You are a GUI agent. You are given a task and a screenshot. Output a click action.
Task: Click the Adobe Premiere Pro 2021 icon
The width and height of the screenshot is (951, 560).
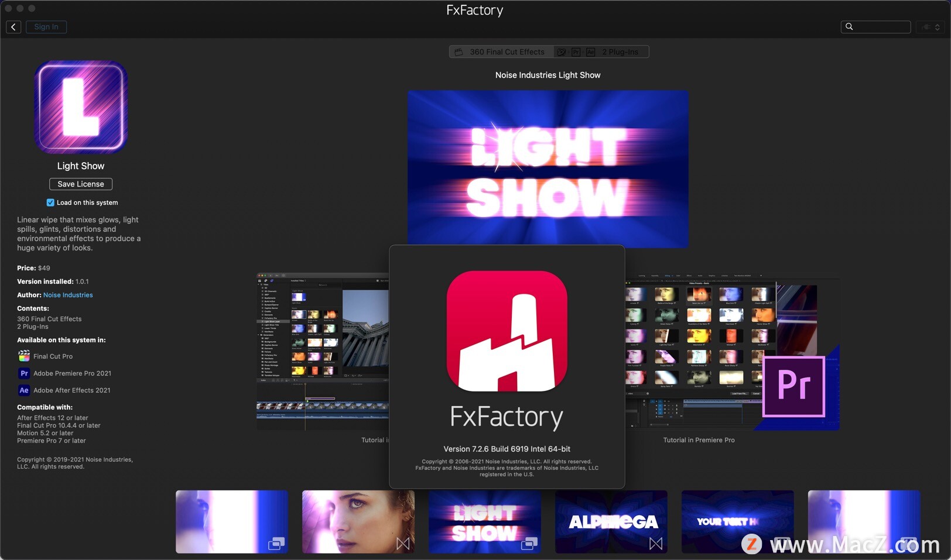[x=24, y=373]
